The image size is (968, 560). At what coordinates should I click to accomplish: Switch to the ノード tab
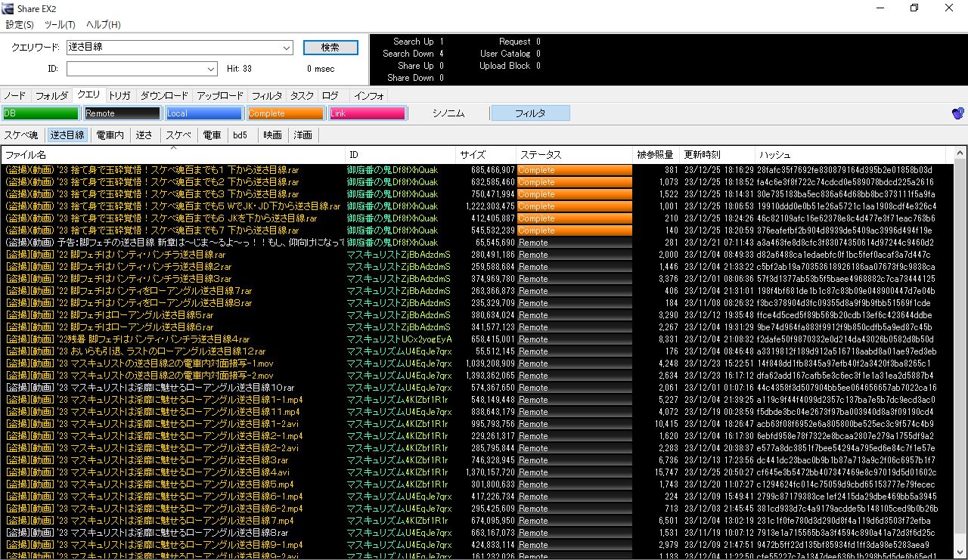click(14, 96)
